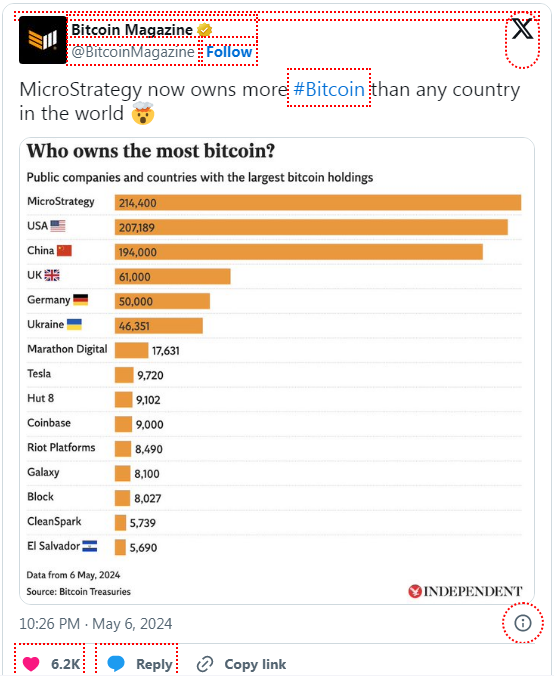Click the MicroStrategy 214,400 orange bar
This screenshot has width=554, height=676.
[318, 203]
